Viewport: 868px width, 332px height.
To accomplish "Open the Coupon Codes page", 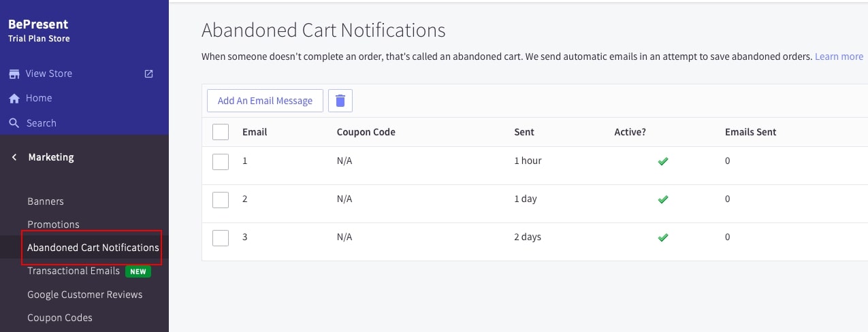I will [60, 318].
